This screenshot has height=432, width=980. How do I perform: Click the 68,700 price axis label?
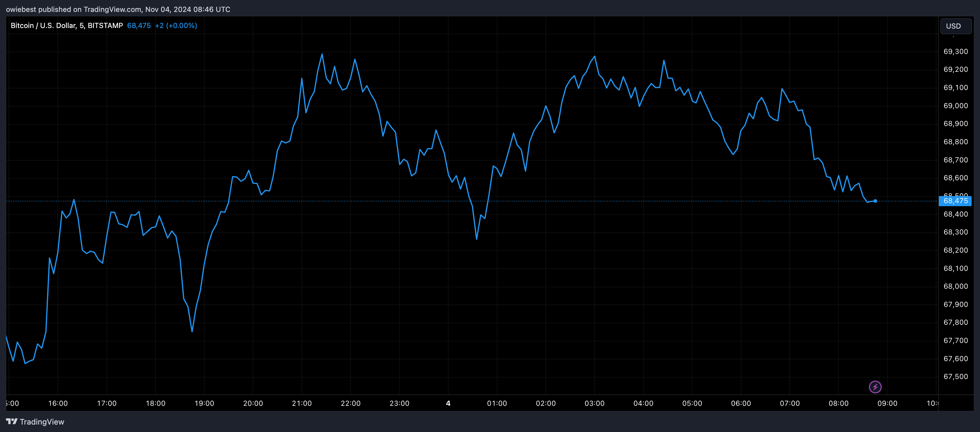(x=956, y=160)
